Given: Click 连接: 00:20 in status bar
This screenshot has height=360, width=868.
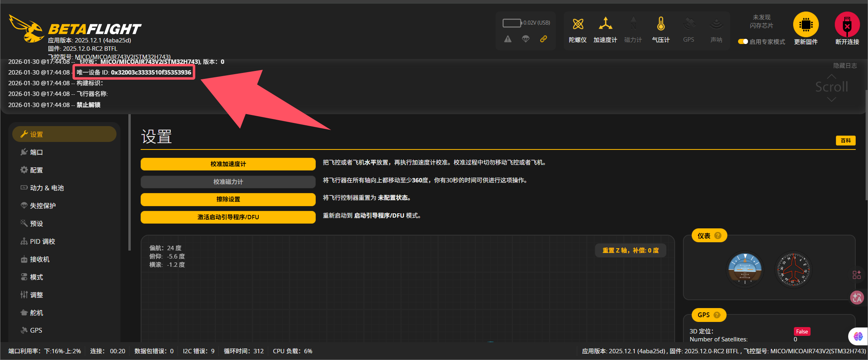Looking at the screenshot, I should 108,351.
